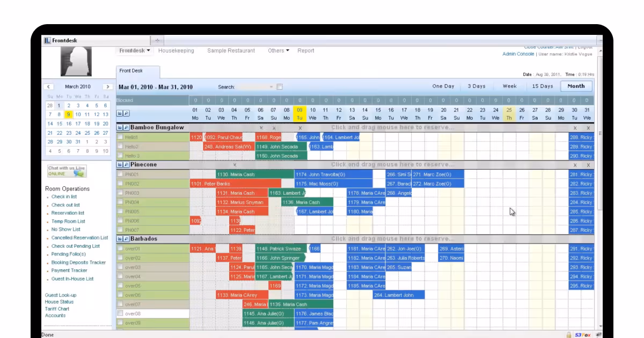Open the Others dropdown menu
The image size is (644, 338).
tap(279, 50)
